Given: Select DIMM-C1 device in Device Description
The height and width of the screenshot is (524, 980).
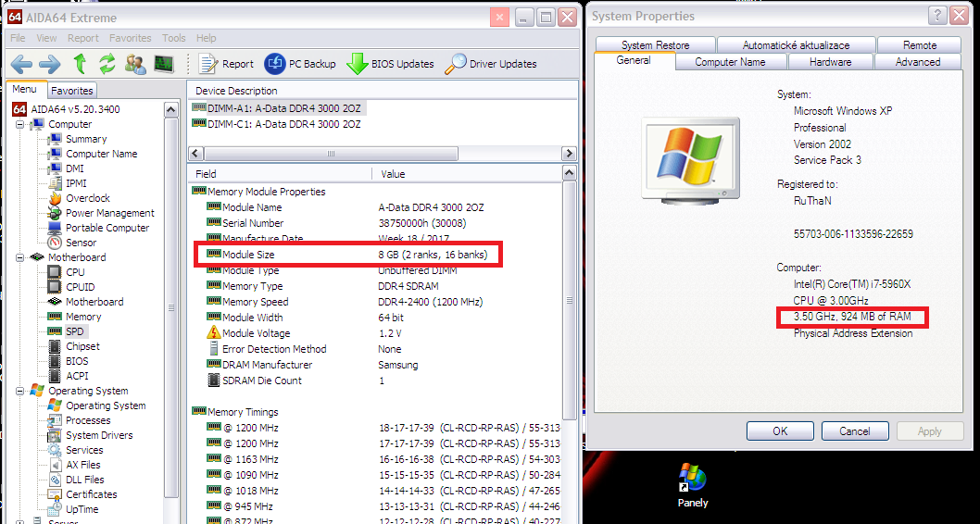Looking at the screenshot, I should (x=277, y=124).
